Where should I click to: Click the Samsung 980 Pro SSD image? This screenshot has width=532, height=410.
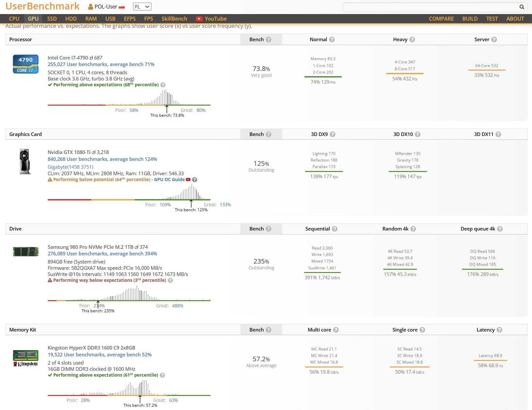pyautogui.click(x=26, y=251)
